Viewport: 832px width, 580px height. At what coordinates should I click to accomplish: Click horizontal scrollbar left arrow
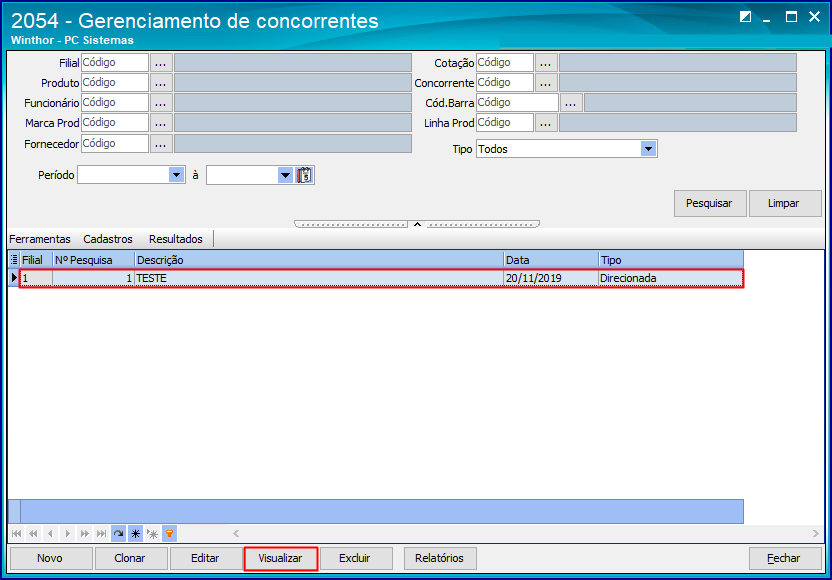coord(236,533)
